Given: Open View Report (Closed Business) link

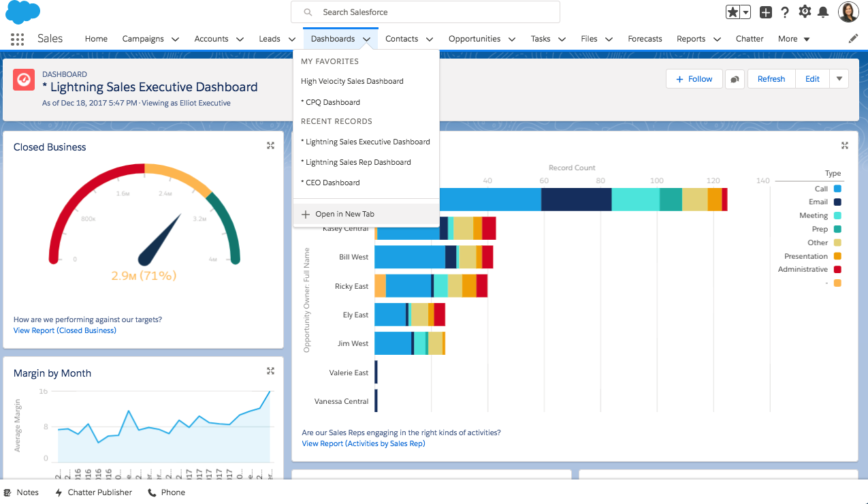Looking at the screenshot, I should pos(65,330).
